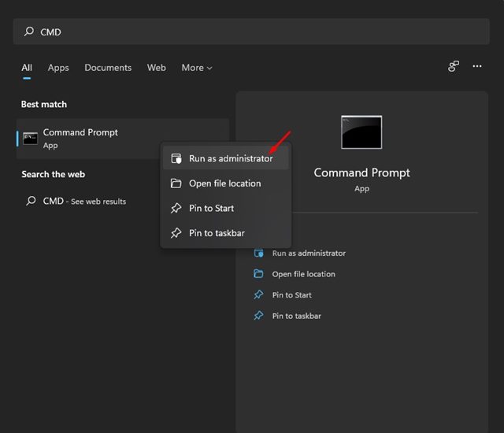
Task: Click the large Command Prompt icon in preview
Action: (x=361, y=132)
